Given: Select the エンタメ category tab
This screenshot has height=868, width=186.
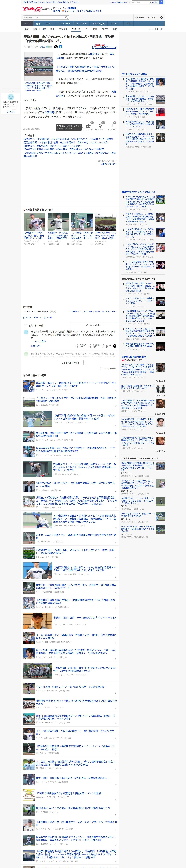Looking at the screenshot, I should point(63,29).
